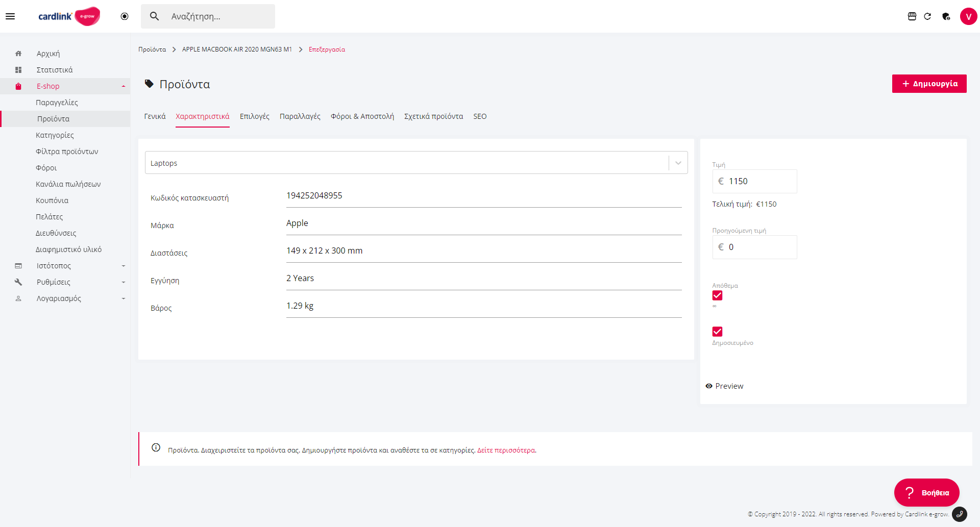Click the Προηγούμενη τιμή field

click(754, 247)
